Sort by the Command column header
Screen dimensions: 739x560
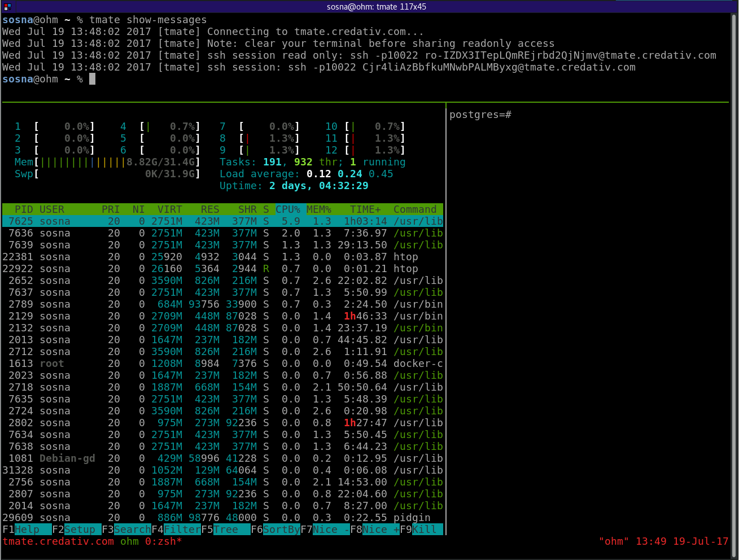(415, 209)
